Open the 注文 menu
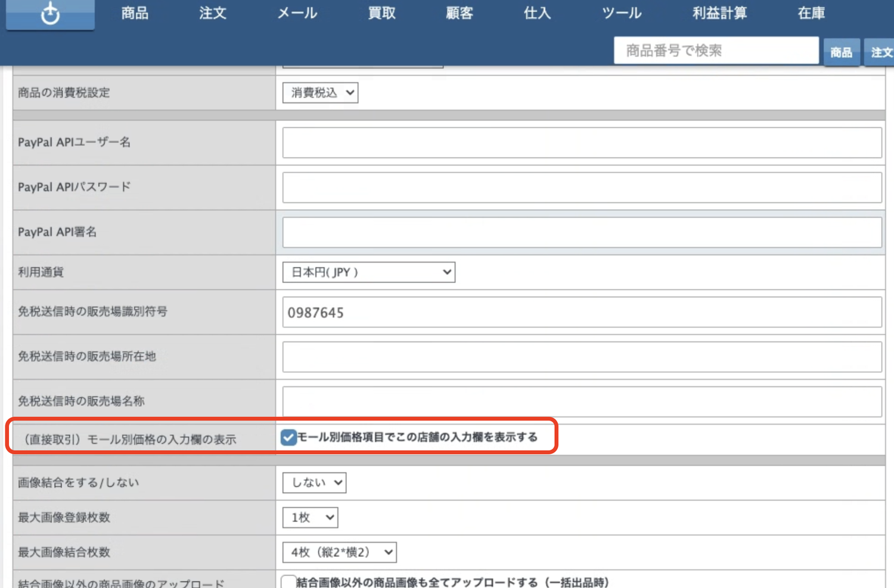This screenshot has width=894, height=588. 213,13
